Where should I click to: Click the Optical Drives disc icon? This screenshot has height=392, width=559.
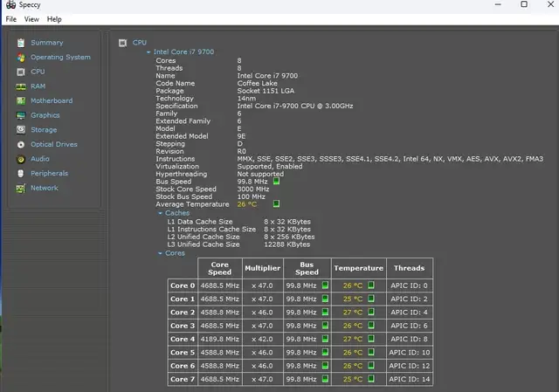[x=21, y=145]
